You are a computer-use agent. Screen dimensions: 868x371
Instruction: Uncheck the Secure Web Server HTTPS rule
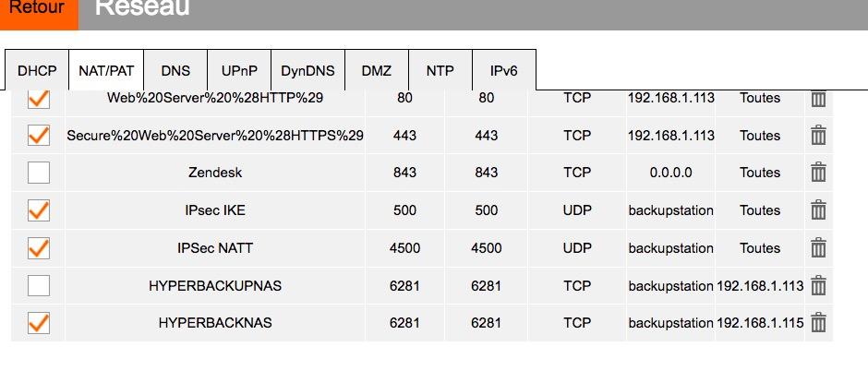coord(39,136)
